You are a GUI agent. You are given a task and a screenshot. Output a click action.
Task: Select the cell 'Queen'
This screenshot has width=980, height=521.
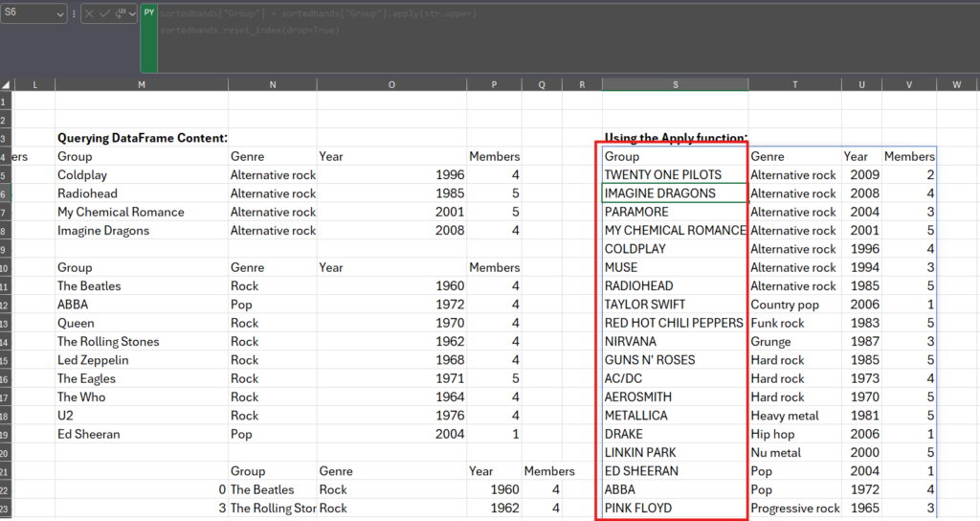point(142,323)
